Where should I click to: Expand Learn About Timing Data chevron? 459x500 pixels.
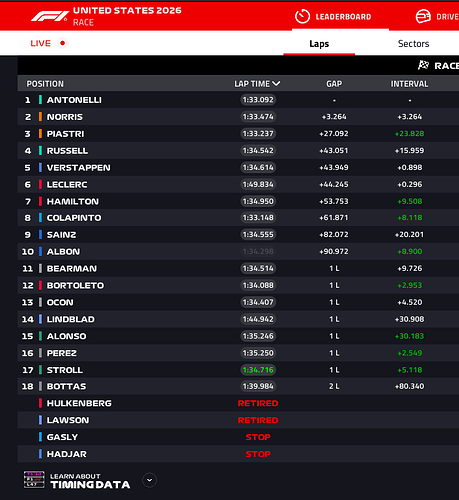coord(149,480)
